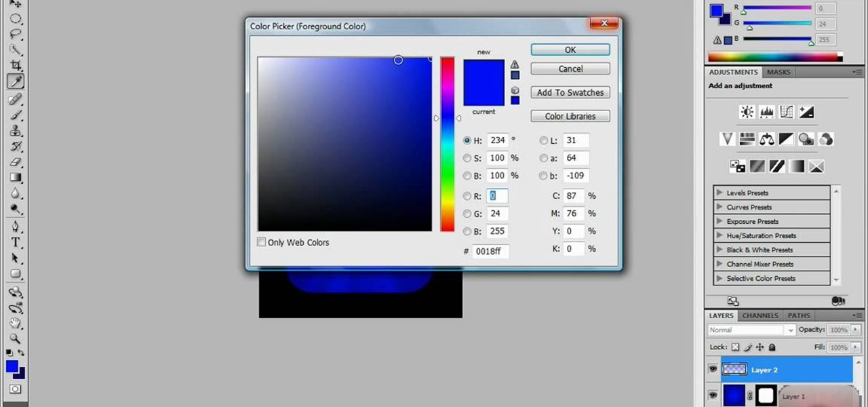Image resolution: width=868 pixels, height=407 pixels.
Task: Open the Brightness/Contrast adjustment icon
Action: coord(746,112)
